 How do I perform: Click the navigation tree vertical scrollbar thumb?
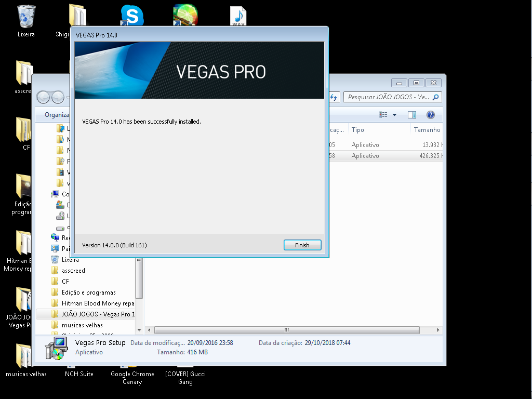[x=139, y=278]
